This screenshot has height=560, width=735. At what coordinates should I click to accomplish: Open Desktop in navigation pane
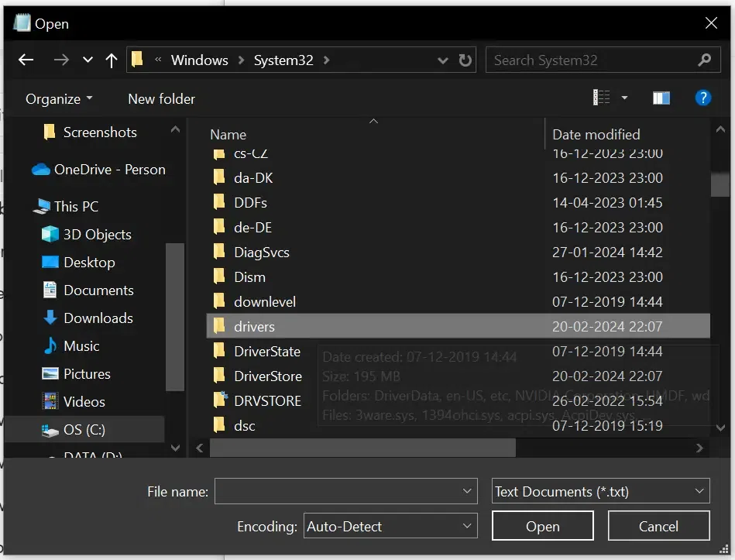tap(78, 263)
